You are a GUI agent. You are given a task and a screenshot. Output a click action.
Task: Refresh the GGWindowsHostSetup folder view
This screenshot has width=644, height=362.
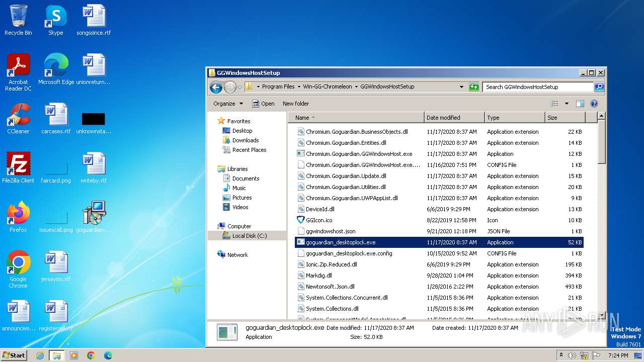[474, 87]
